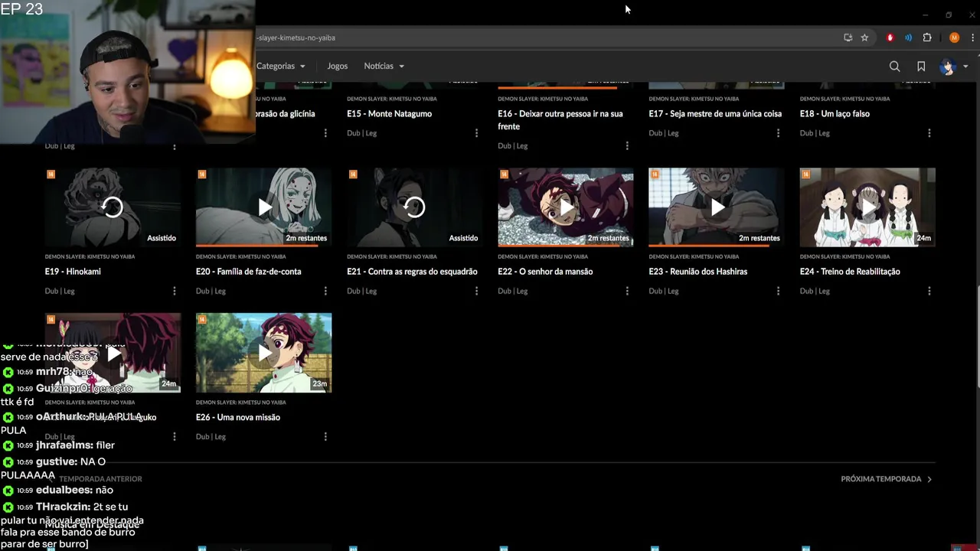
Task: Bookmark this page with the star icon
Action: pyautogui.click(x=864, y=37)
